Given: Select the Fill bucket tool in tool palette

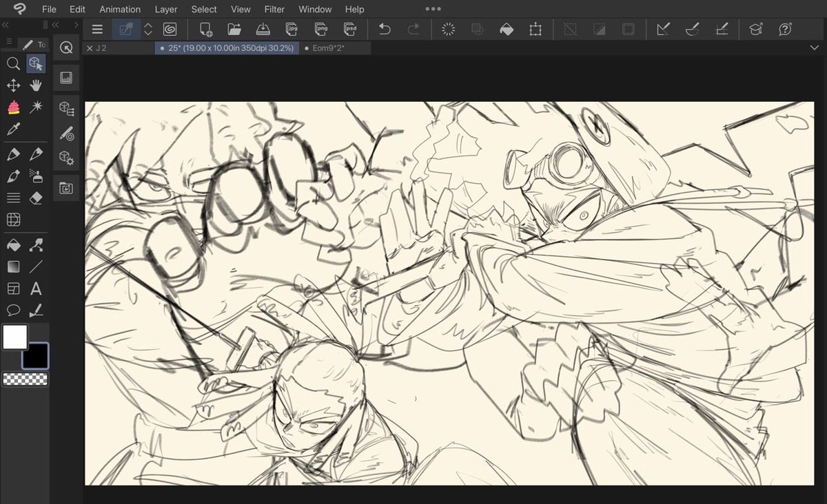Looking at the screenshot, I should (x=13, y=245).
